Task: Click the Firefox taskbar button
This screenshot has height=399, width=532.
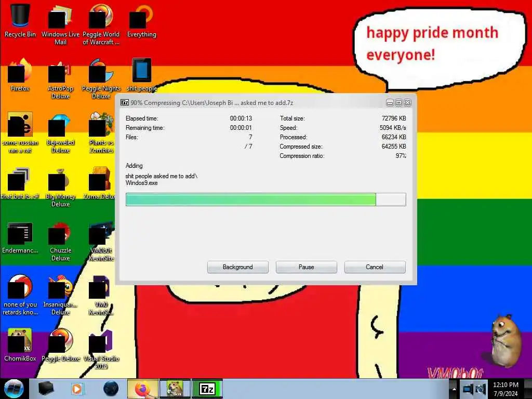Action: pos(142,389)
